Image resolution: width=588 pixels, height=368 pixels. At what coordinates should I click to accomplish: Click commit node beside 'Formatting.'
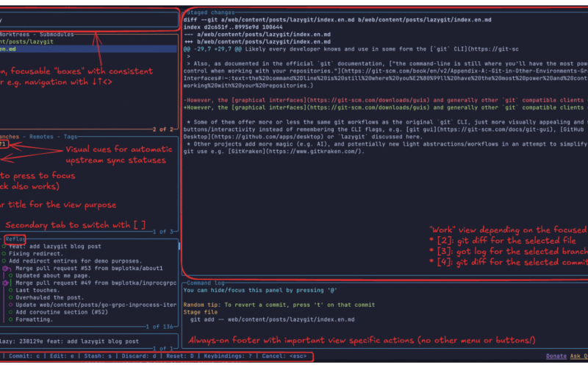[10, 319]
